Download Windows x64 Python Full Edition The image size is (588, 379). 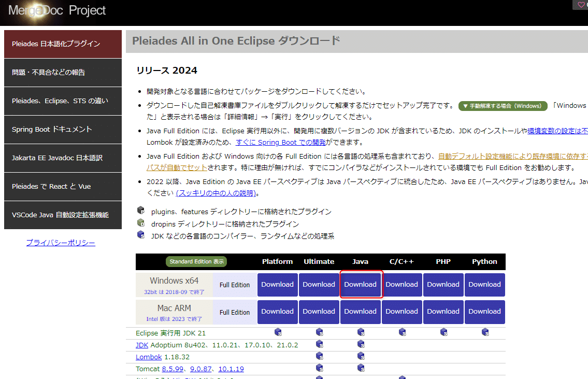click(x=484, y=285)
